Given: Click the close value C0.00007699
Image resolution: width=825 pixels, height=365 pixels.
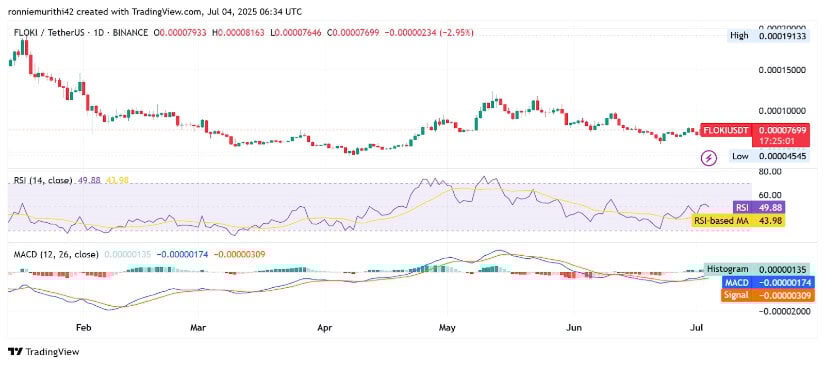Looking at the screenshot, I should pyautogui.click(x=354, y=33).
